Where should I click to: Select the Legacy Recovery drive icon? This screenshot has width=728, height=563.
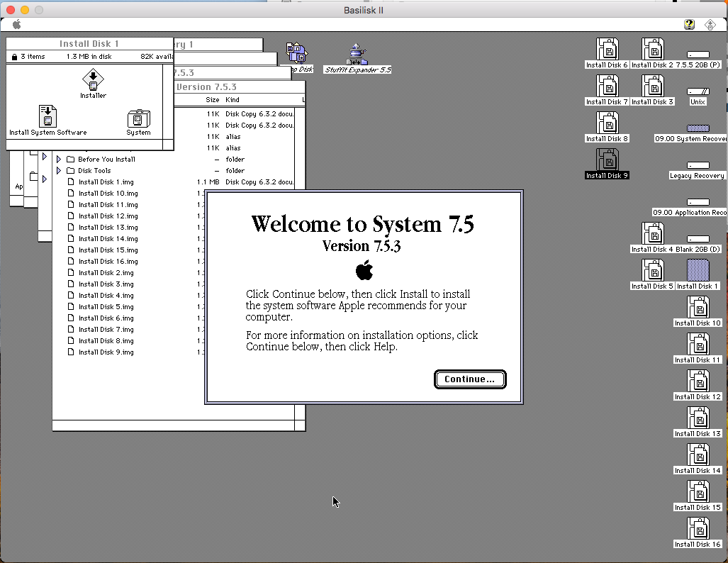click(x=697, y=166)
